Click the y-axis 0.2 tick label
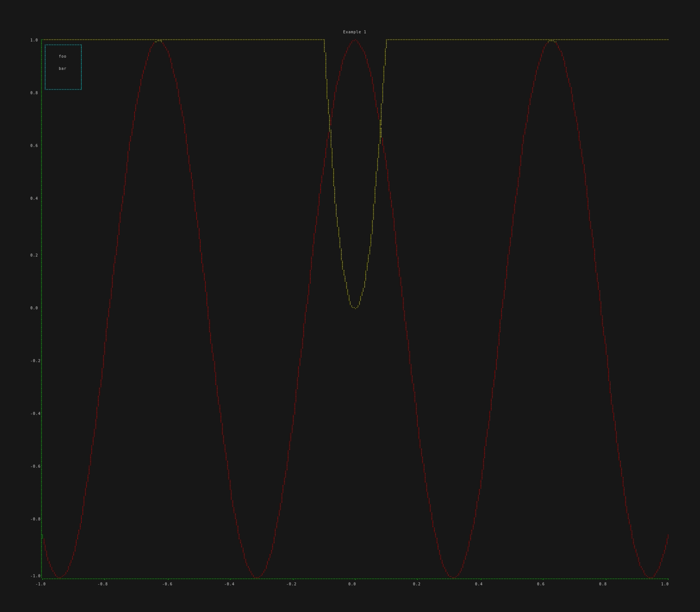This screenshot has height=612, width=700. [x=34, y=255]
